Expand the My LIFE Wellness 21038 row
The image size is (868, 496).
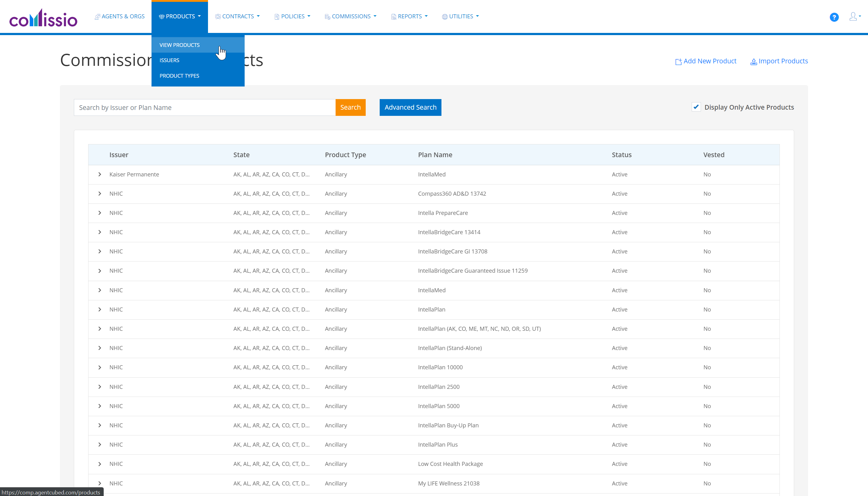100,483
